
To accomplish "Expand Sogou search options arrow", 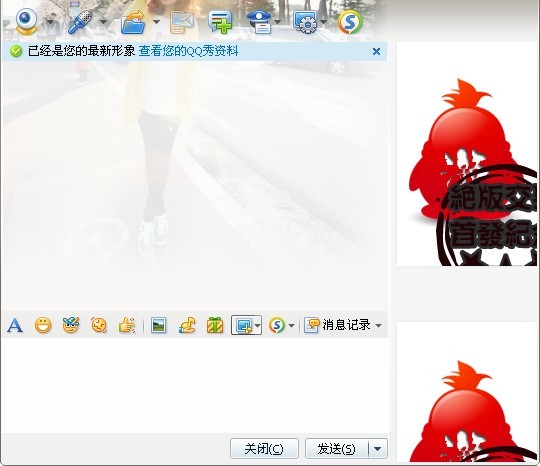I will [x=291, y=325].
